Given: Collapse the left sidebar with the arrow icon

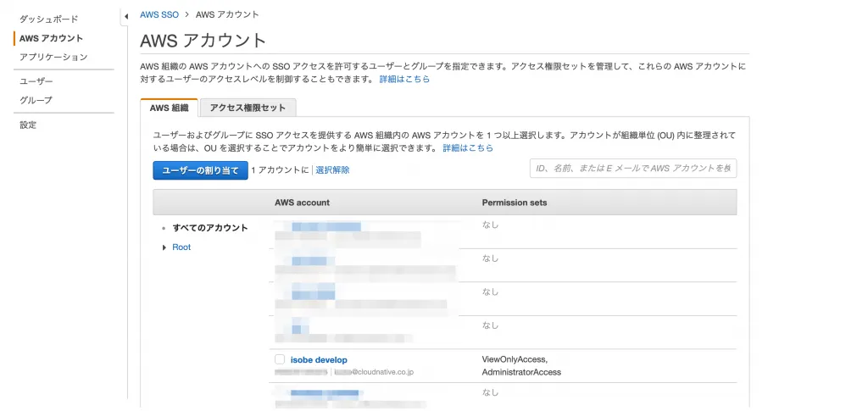Looking at the screenshot, I should 125,15.
